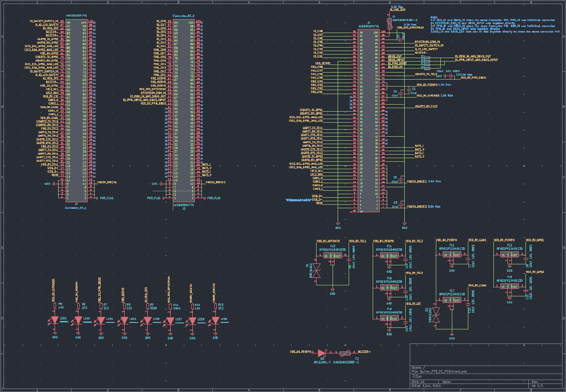The width and height of the screenshot is (566, 392).
Task: Click the "Note:" heading text
Action: pos(434,18)
